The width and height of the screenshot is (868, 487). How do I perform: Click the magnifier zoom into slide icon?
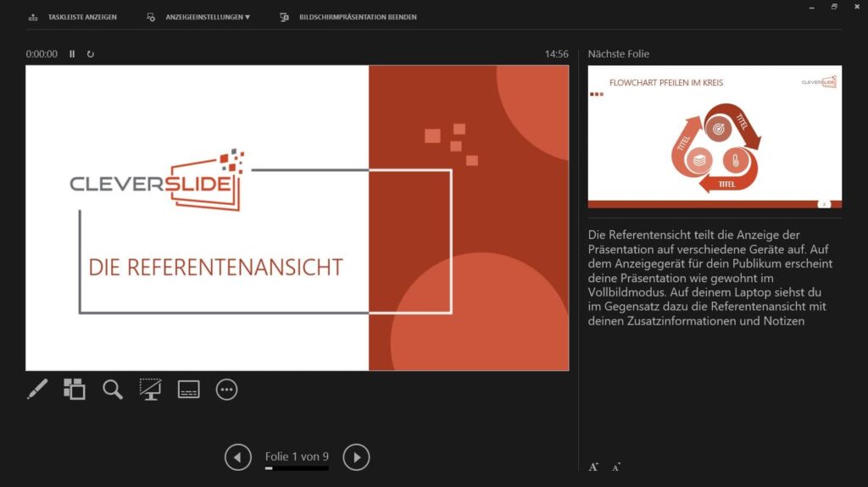pos(113,389)
